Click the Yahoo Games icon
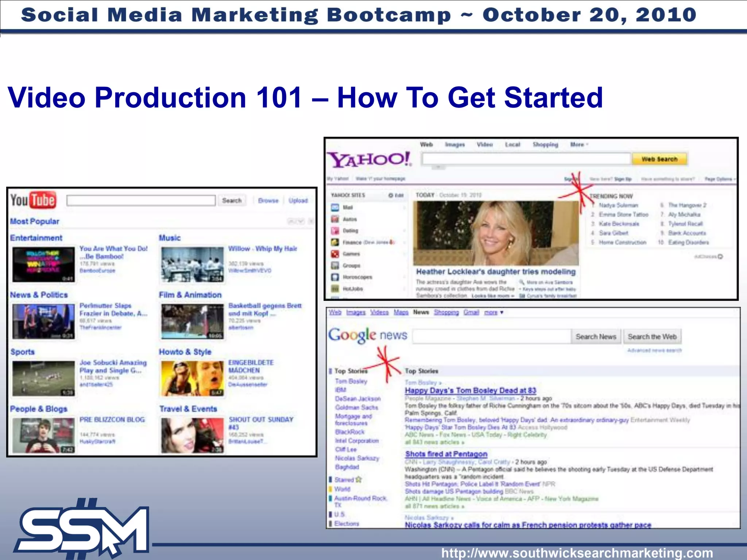747x560 pixels. [335, 254]
